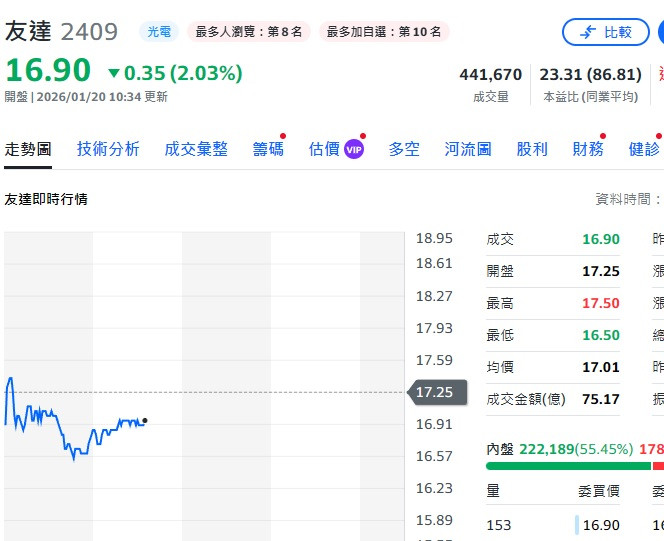The height and width of the screenshot is (541, 664).
Task: Switch to the 健診 tab
Action: click(x=644, y=149)
